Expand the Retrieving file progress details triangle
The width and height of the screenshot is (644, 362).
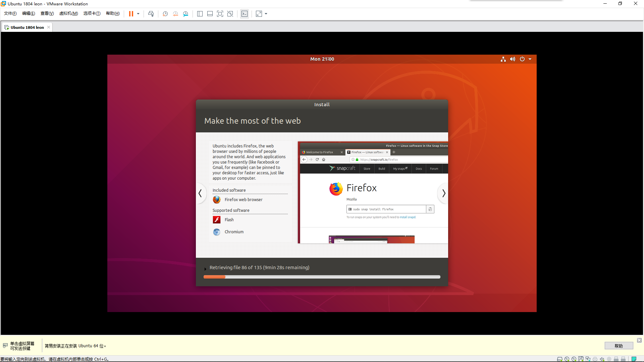[205, 269]
